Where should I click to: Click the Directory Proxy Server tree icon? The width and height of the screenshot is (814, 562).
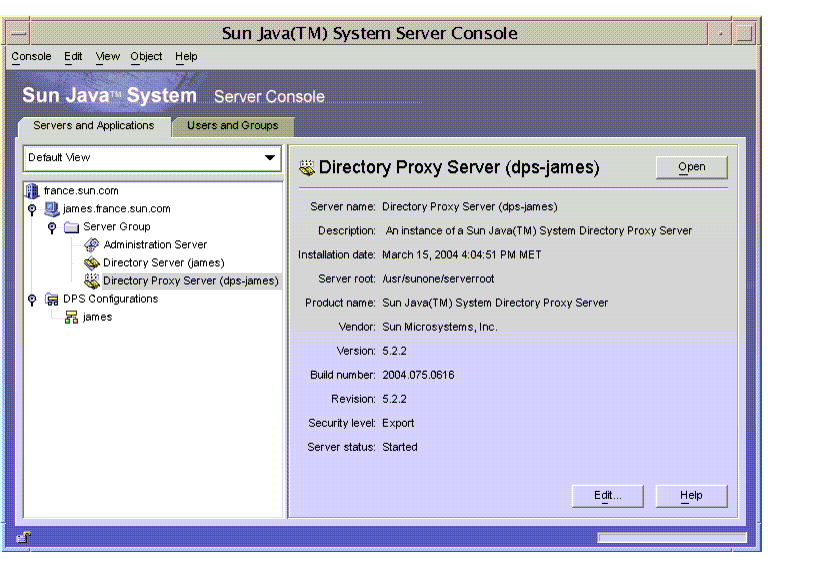92,281
